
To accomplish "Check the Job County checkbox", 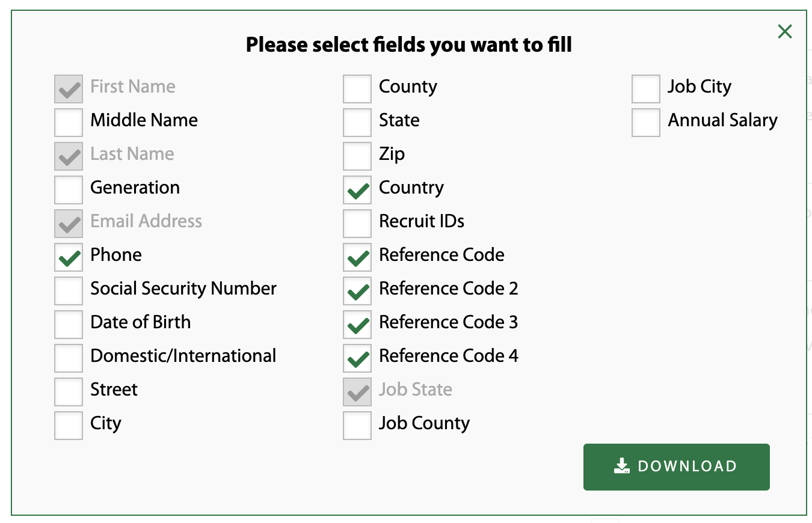I will click(x=357, y=426).
